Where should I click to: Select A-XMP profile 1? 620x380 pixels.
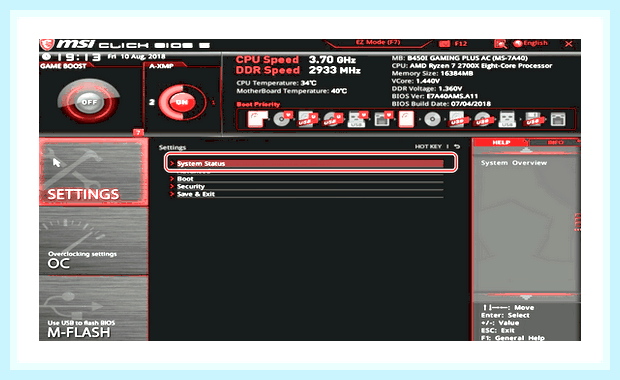point(214,102)
